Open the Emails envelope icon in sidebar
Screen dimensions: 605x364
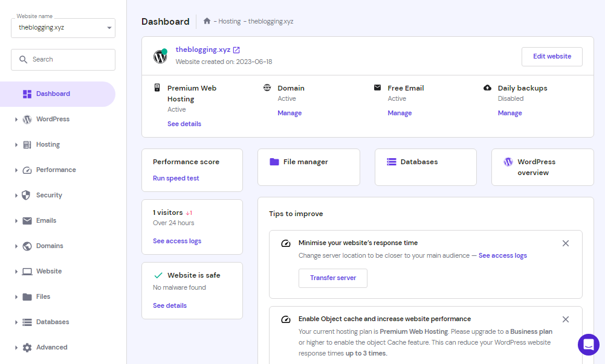point(27,220)
